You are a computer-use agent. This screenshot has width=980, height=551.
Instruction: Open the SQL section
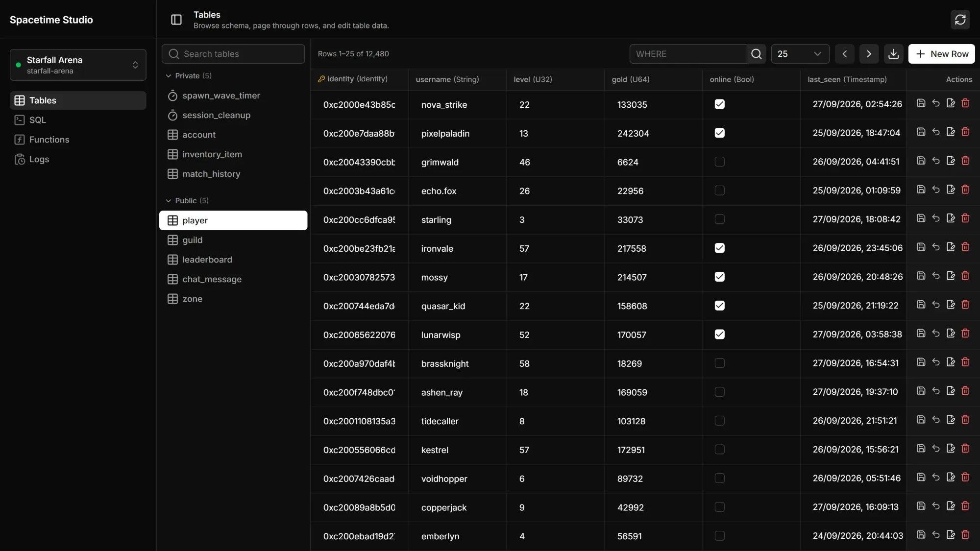tap(78, 120)
